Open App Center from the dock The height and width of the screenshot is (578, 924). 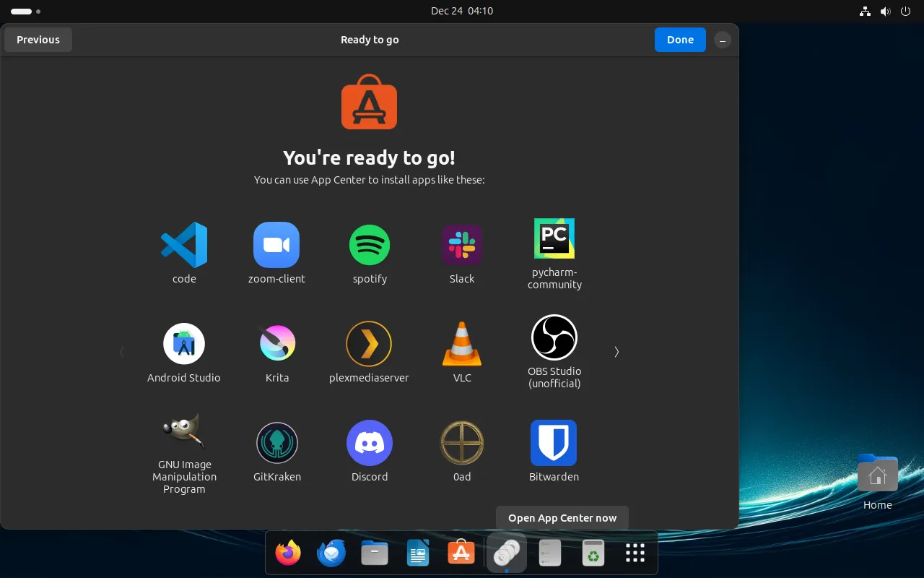(x=461, y=553)
